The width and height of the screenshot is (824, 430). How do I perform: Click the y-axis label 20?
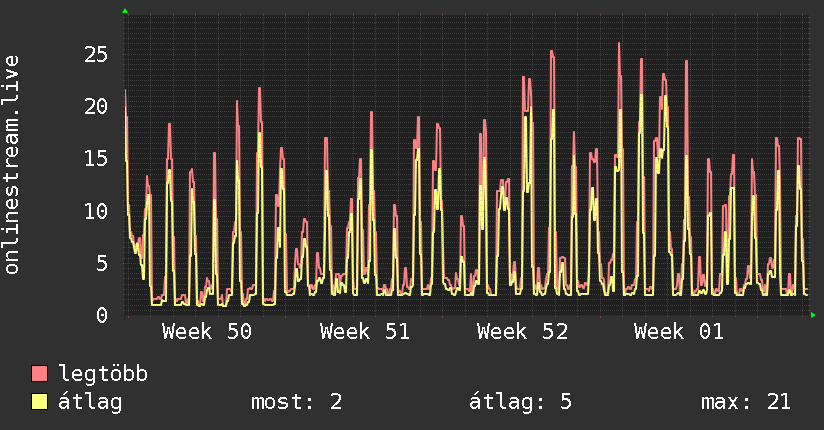click(x=96, y=106)
